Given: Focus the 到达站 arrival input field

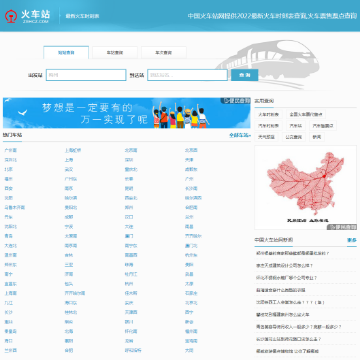Looking at the screenshot, I should (187, 75).
